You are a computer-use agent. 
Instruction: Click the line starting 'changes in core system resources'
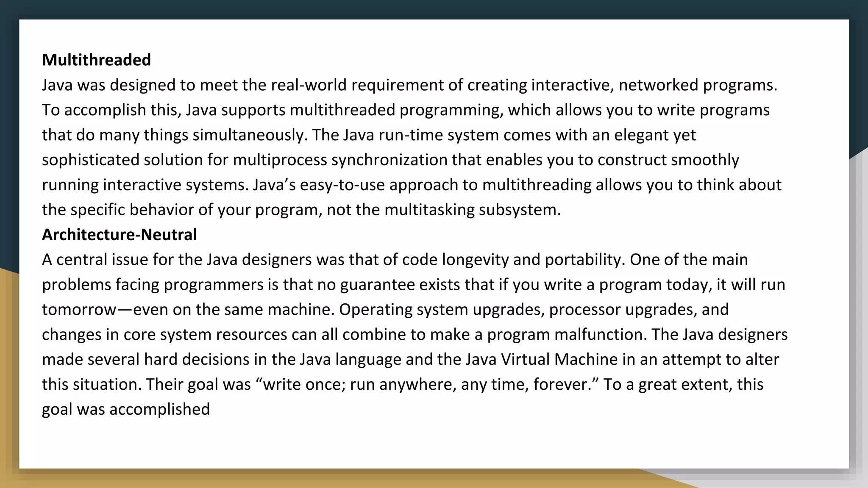coord(415,335)
